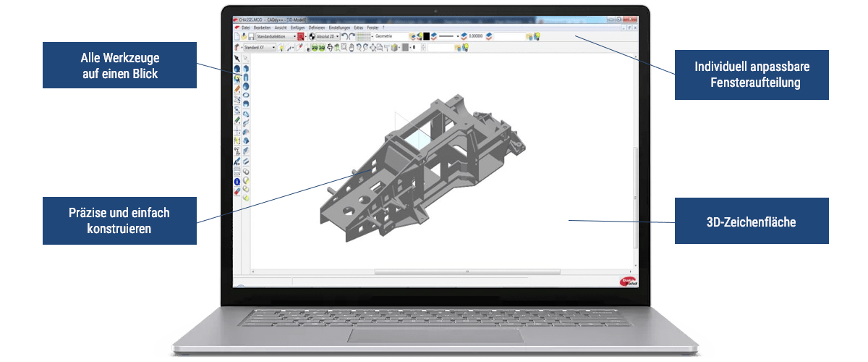
Task: Open the Extras menu
Action: tap(359, 27)
